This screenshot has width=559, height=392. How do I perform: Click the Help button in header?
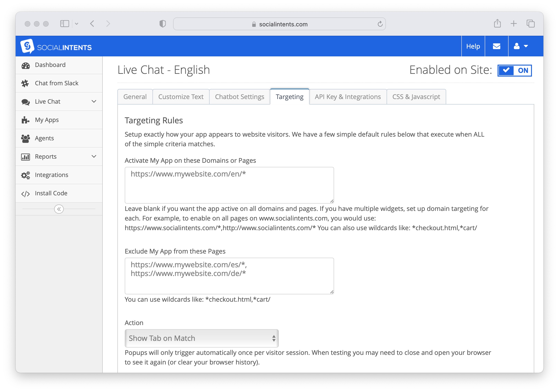tap(473, 46)
